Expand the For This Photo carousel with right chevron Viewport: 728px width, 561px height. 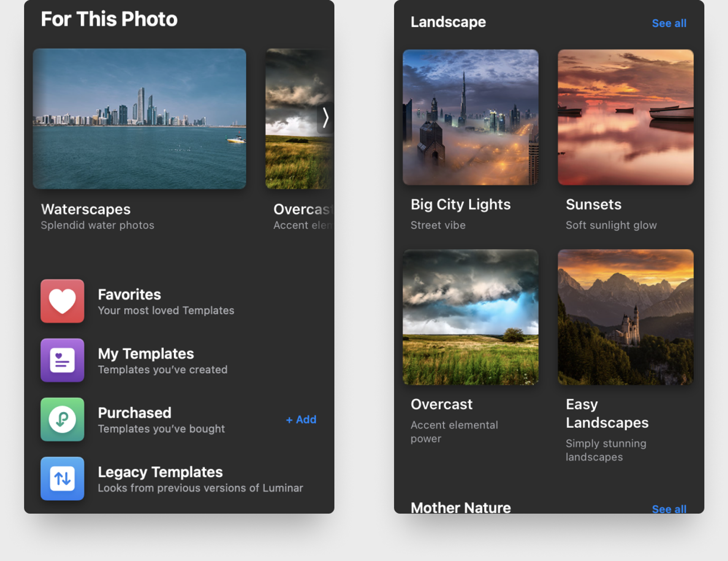pyautogui.click(x=326, y=117)
